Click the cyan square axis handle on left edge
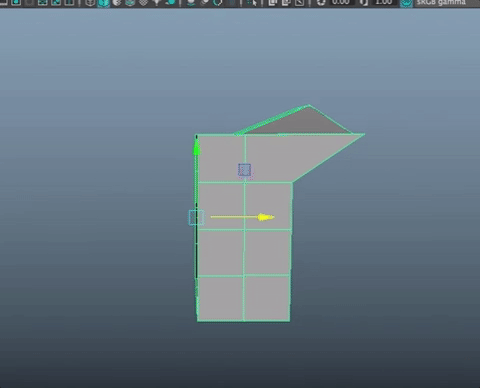 196,217
